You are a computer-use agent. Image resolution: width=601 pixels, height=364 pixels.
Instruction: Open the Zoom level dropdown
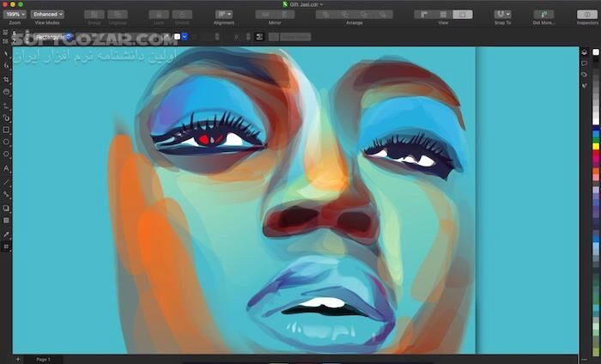coord(15,15)
